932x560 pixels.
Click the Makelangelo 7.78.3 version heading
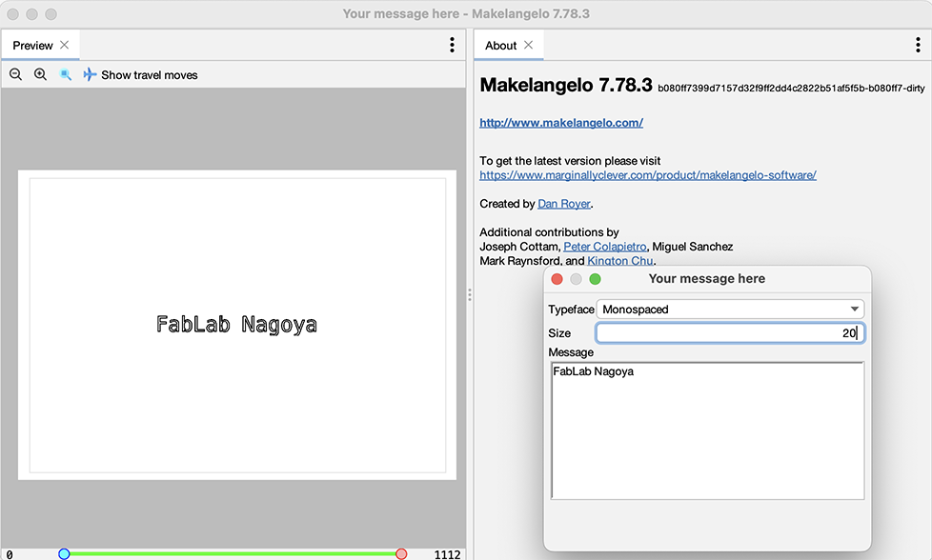[566, 85]
